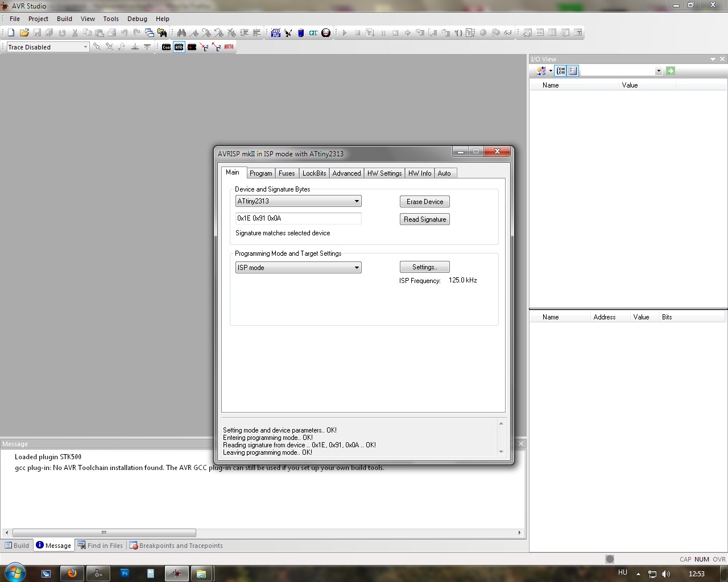Switch to the HW Settings tab
Image resolution: width=728 pixels, height=582 pixels.
pyautogui.click(x=384, y=173)
